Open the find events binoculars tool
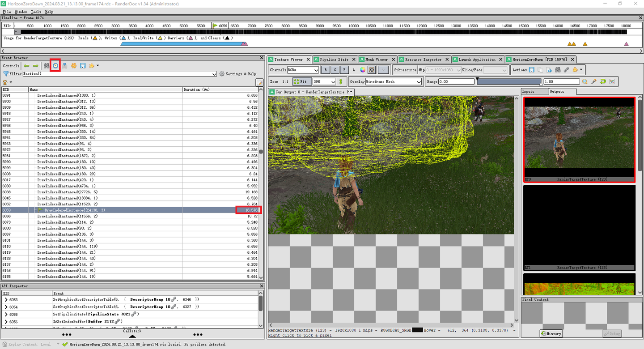This screenshot has height=349, width=644. click(47, 65)
